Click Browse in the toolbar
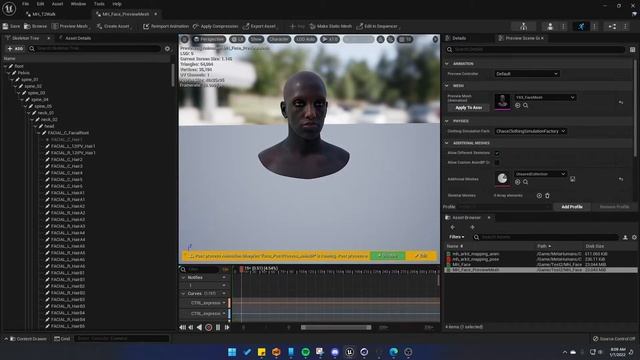 36,26
